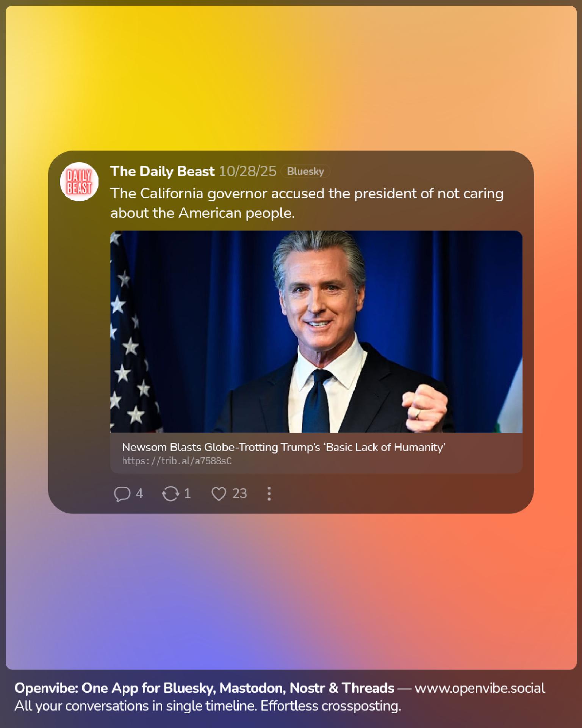Open the Newsom article photo thumbnail
Viewport: 582px width, 728px height.
click(316, 332)
